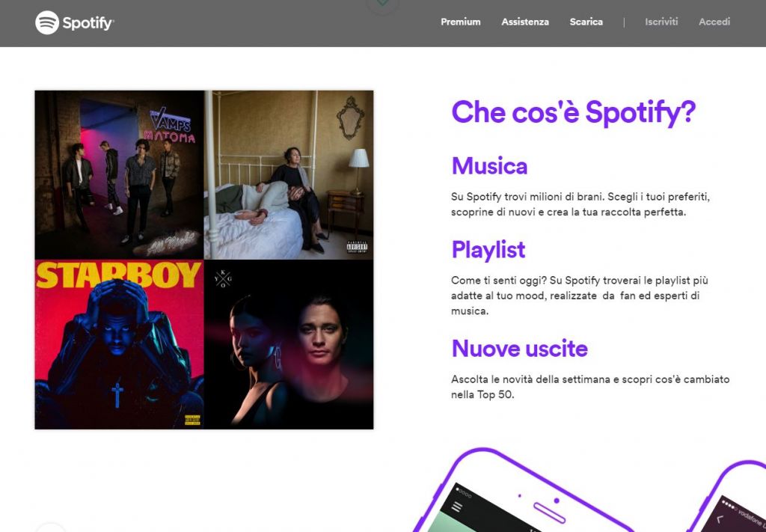Open the Premium menu item
Screen dimensions: 766x532
point(460,22)
